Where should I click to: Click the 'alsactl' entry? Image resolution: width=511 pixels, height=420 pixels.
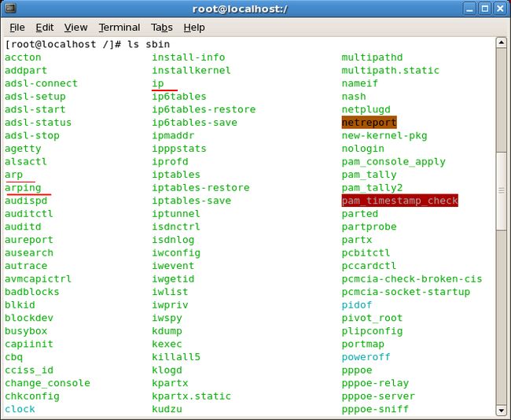[26, 162]
